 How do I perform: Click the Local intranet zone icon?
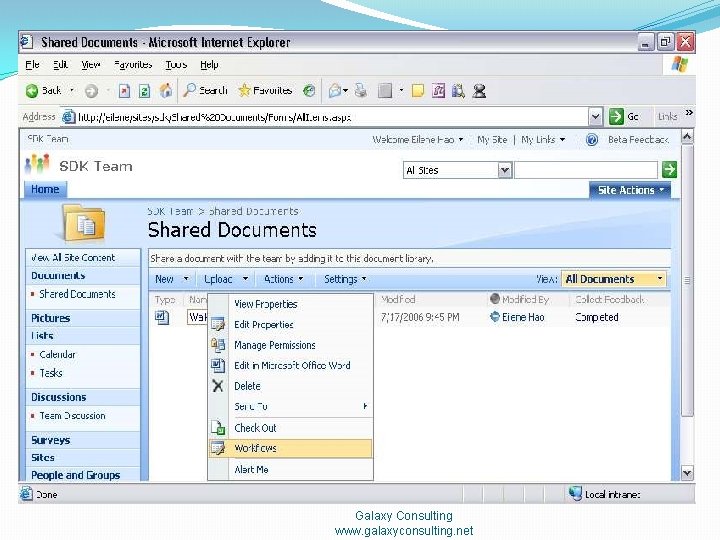pyautogui.click(x=575, y=494)
